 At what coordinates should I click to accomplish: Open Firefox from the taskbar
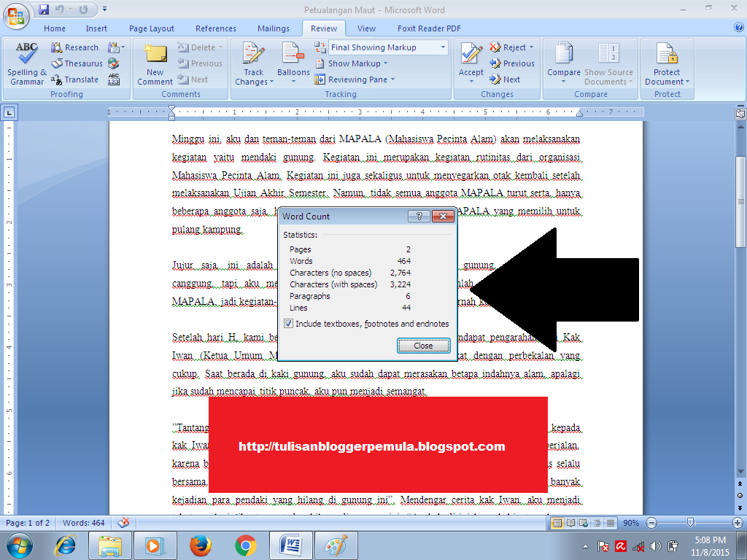pos(201,545)
